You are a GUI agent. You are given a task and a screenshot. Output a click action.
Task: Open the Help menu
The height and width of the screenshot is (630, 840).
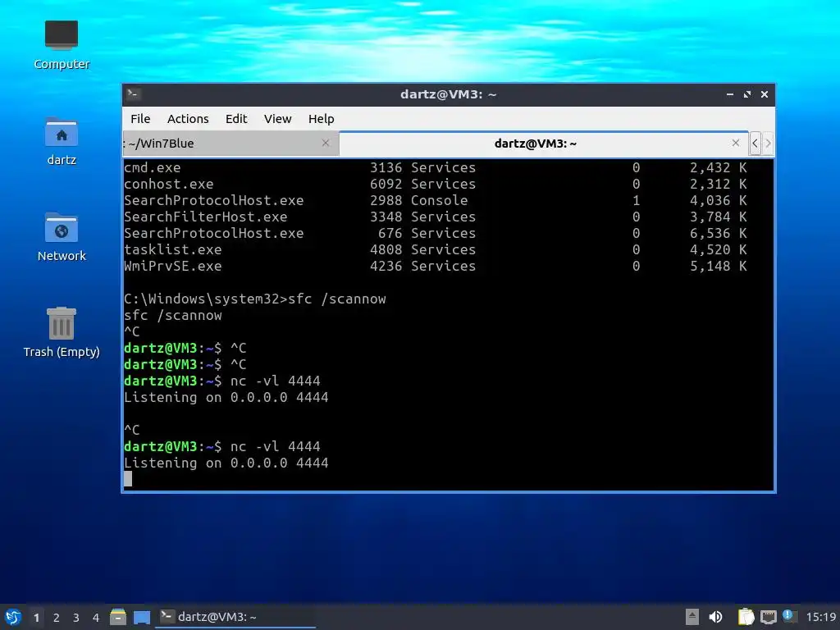tap(322, 118)
